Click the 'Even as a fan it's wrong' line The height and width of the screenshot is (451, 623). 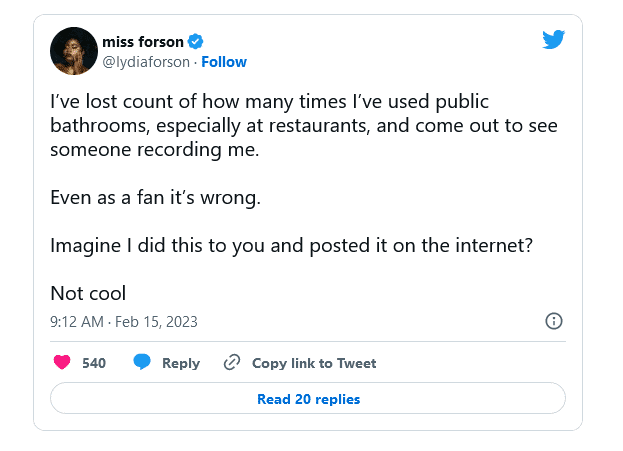click(155, 197)
